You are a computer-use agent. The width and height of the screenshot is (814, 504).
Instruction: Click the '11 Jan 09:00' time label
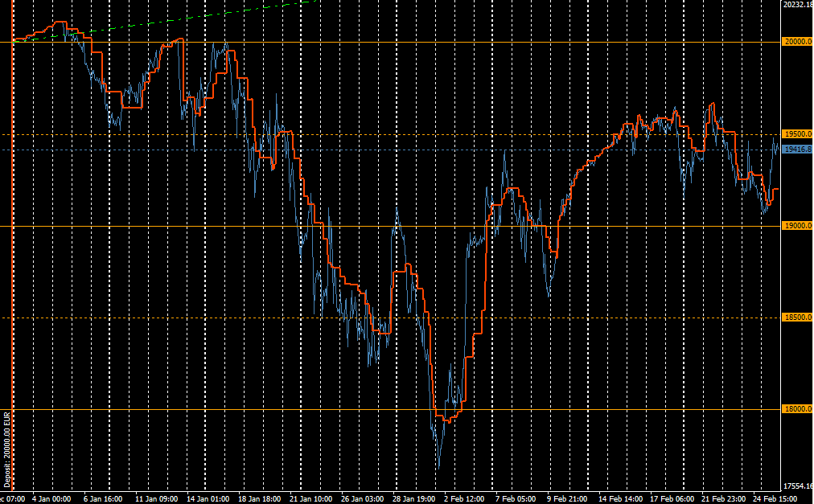click(x=156, y=499)
